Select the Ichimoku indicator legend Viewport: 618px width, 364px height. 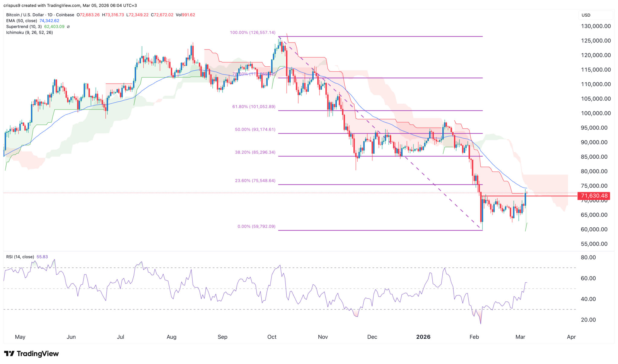[x=29, y=32]
